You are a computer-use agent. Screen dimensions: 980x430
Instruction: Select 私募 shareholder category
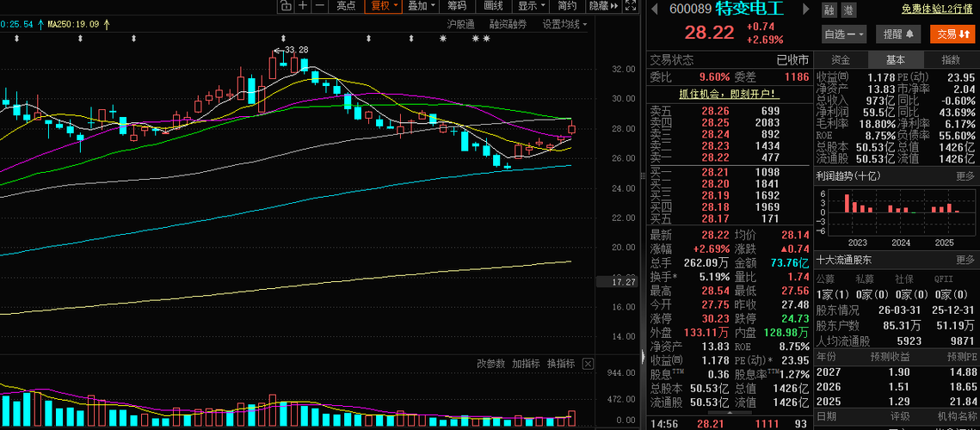click(x=865, y=279)
